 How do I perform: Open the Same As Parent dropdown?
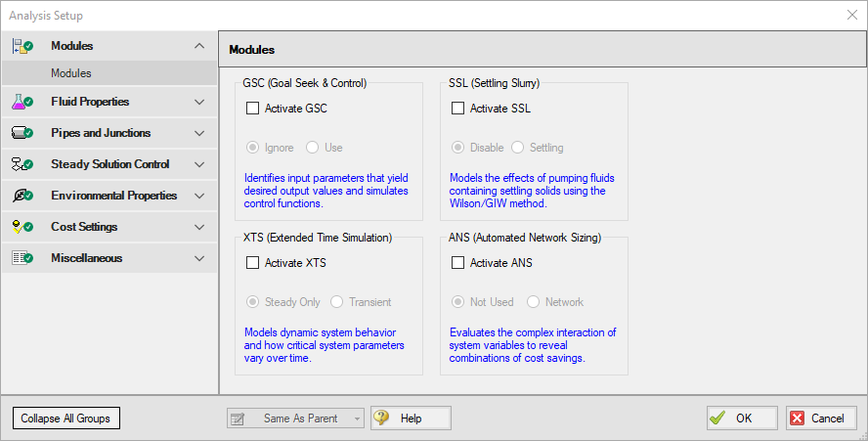(295, 419)
